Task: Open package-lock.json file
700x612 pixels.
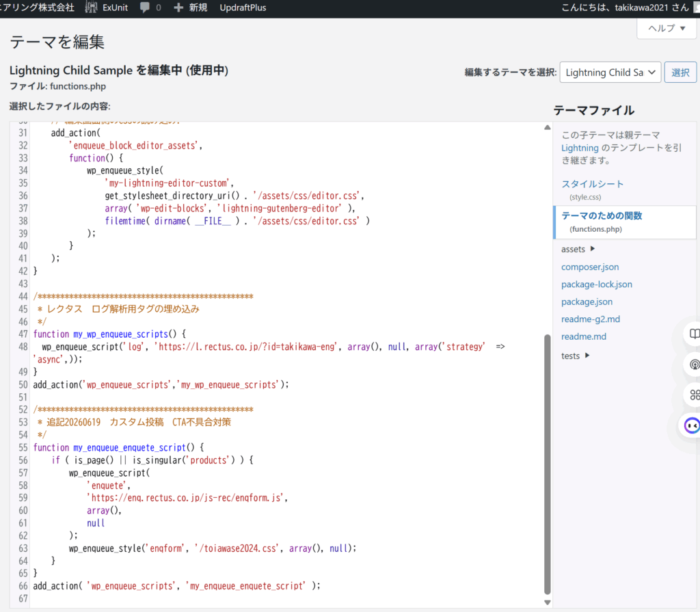Action: click(x=596, y=284)
